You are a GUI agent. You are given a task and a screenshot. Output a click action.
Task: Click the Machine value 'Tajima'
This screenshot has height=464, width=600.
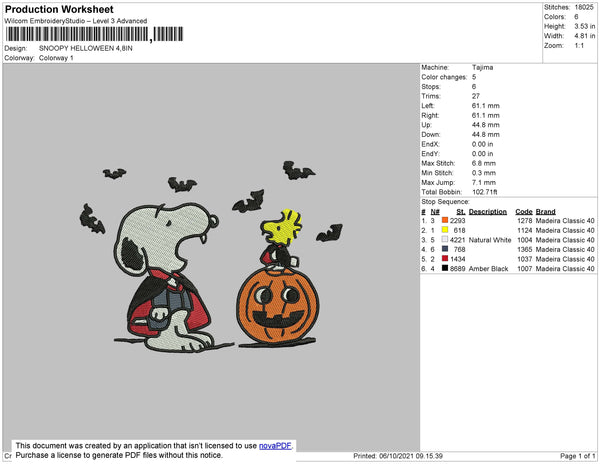click(483, 67)
